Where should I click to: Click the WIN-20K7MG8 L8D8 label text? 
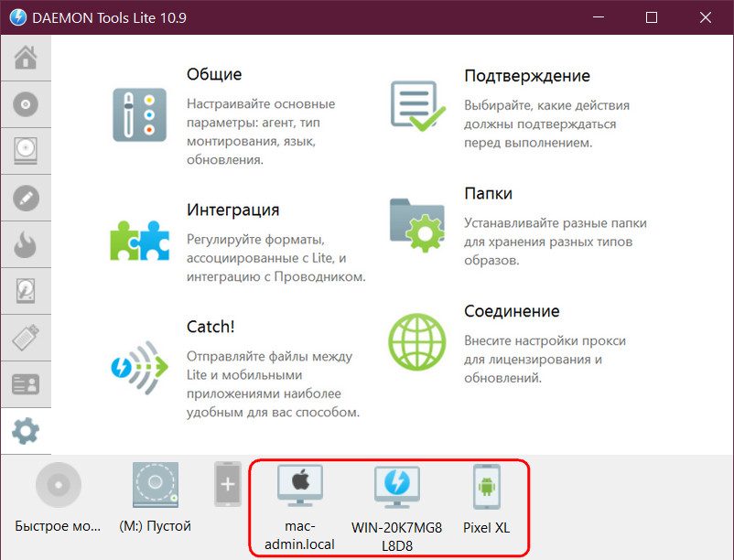tap(397, 536)
